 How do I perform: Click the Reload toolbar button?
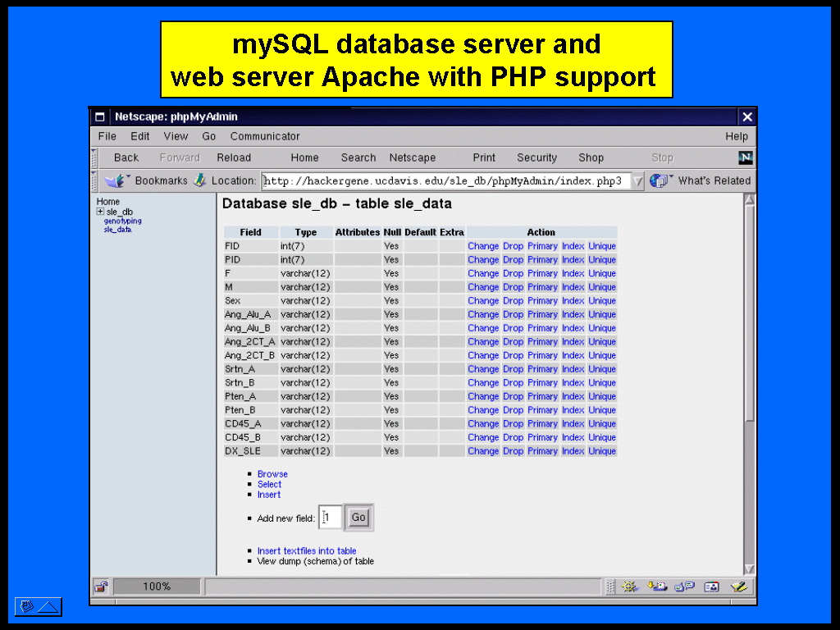(x=234, y=157)
